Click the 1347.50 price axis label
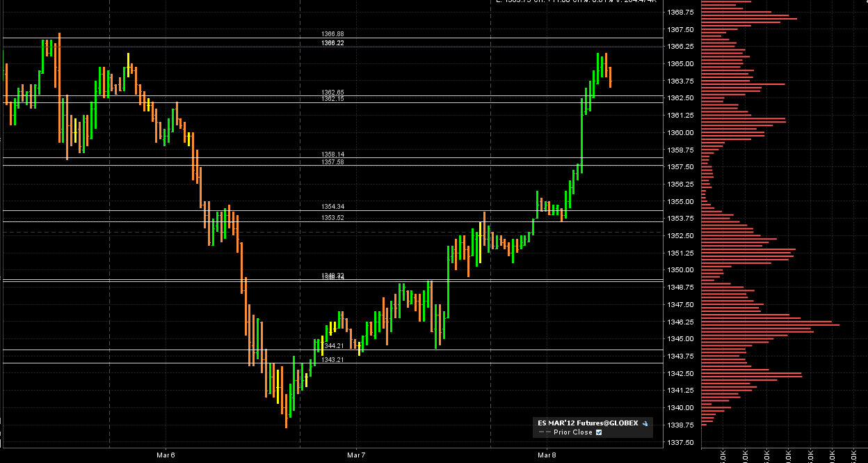Image resolution: width=868 pixels, height=463 pixels. (680, 304)
